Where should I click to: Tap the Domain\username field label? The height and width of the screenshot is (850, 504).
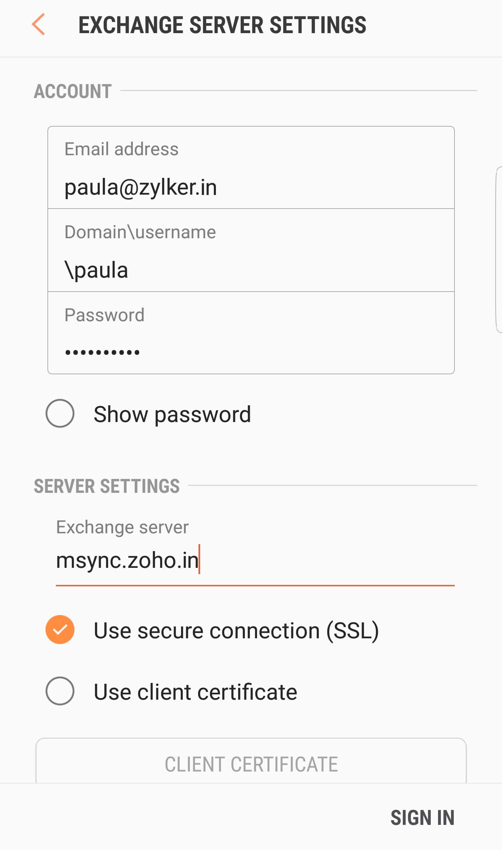141,232
